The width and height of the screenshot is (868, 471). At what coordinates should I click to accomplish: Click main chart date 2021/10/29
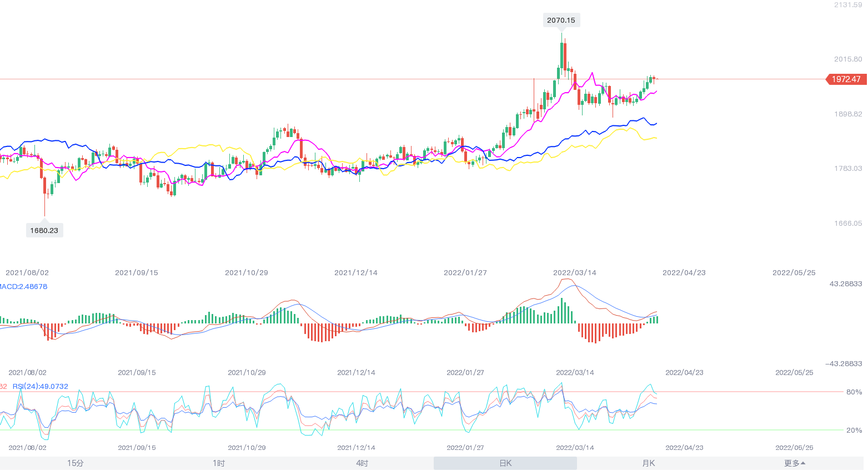pyautogui.click(x=247, y=273)
